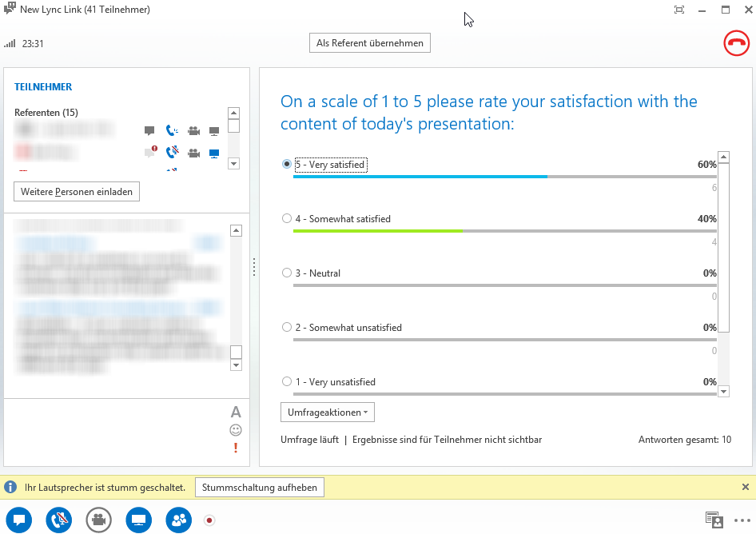The height and width of the screenshot is (534, 756).
Task: Open the emoticon smiley picker
Action: 236,430
